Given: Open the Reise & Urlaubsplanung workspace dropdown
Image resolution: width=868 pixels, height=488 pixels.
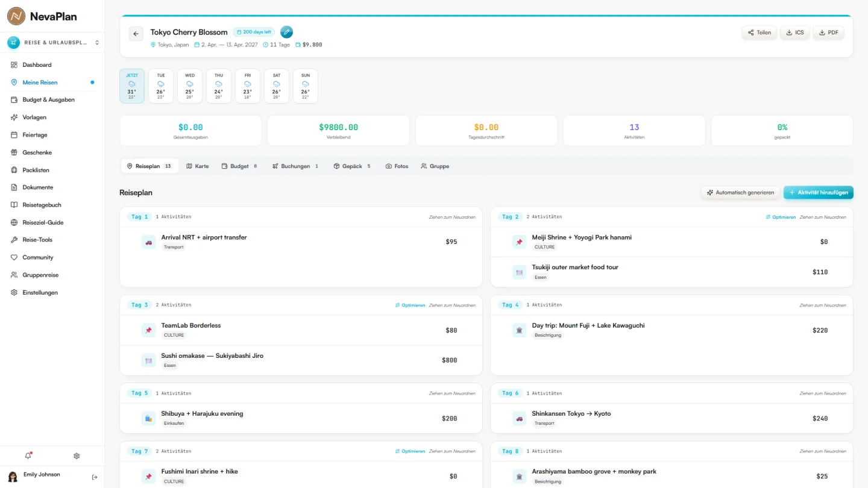Looking at the screenshot, I should coord(52,43).
